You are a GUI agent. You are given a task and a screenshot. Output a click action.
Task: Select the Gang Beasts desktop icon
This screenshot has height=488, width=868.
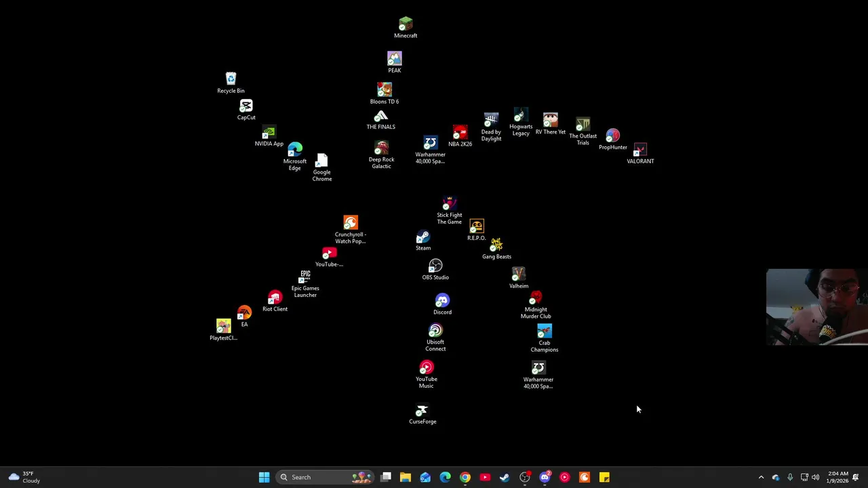pyautogui.click(x=497, y=249)
